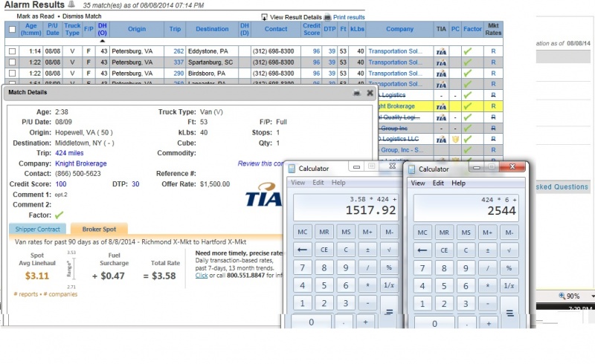
Task: Close the Match Details panel
Action: 370,93
